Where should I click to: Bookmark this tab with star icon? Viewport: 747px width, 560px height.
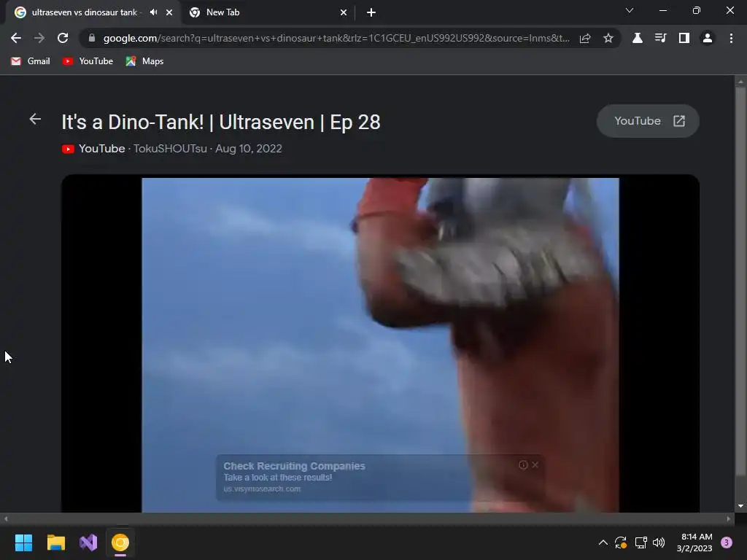pyautogui.click(x=608, y=38)
